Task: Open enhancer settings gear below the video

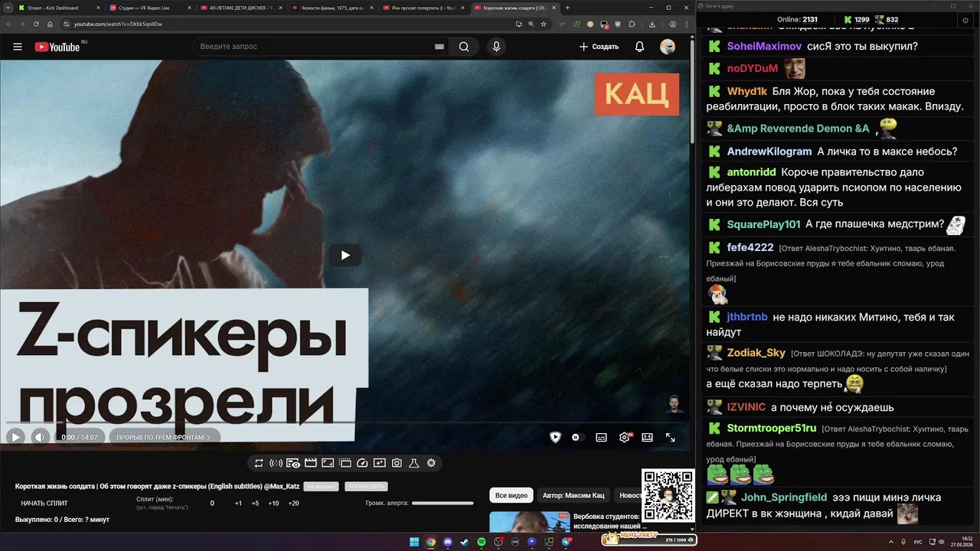Action: [x=431, y=463]
